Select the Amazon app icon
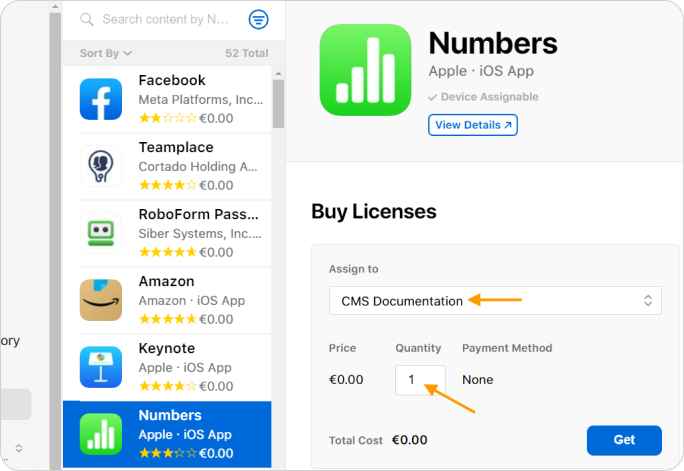The width and height of the screenshot is (684, 471). click(x=101, y=300)
